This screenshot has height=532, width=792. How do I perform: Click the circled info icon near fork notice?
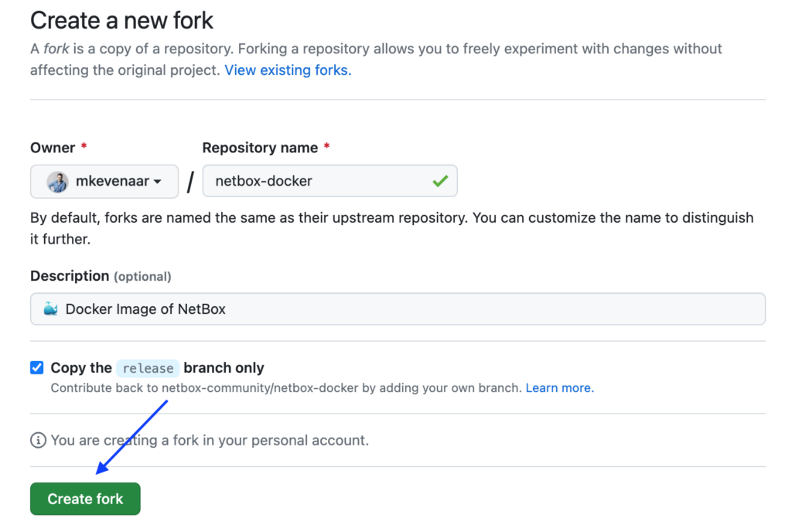36,440
